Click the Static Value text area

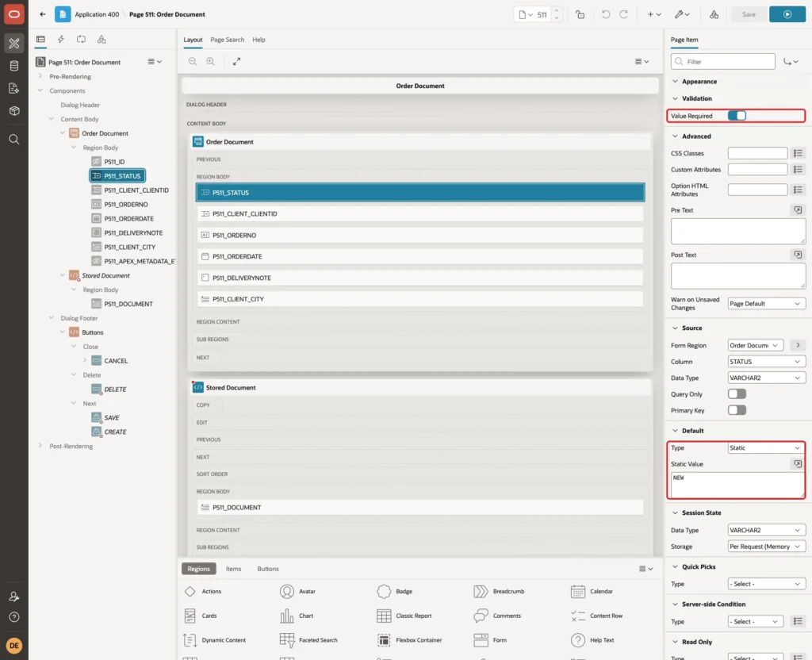(x=737, y=484)
